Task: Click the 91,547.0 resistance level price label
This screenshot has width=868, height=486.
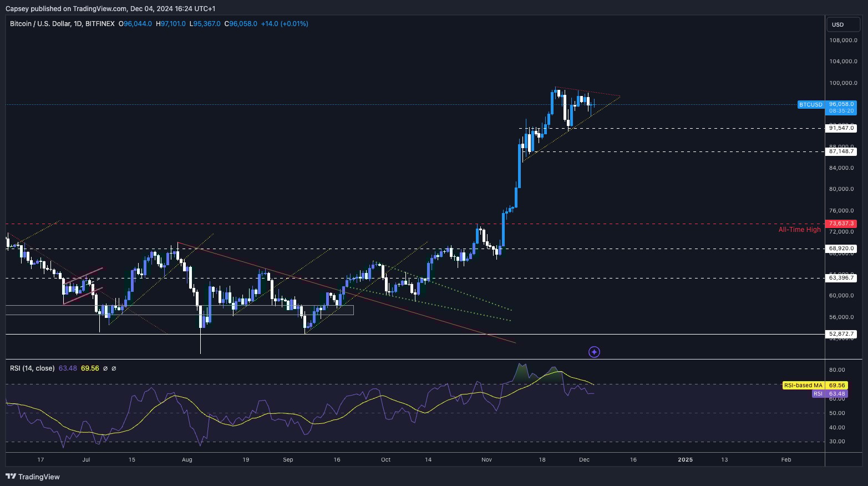Action: pyautogui.click(x=841, y=128)
